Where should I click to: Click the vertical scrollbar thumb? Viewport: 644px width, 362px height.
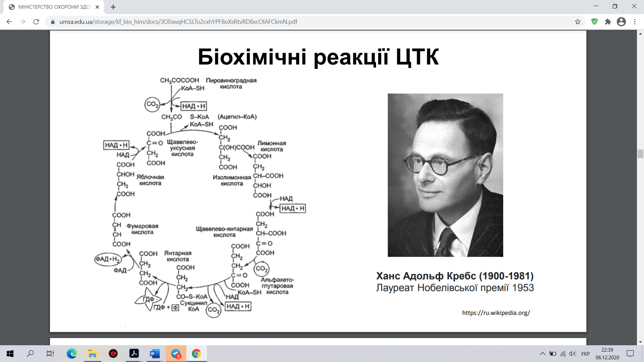coord(640,154)
